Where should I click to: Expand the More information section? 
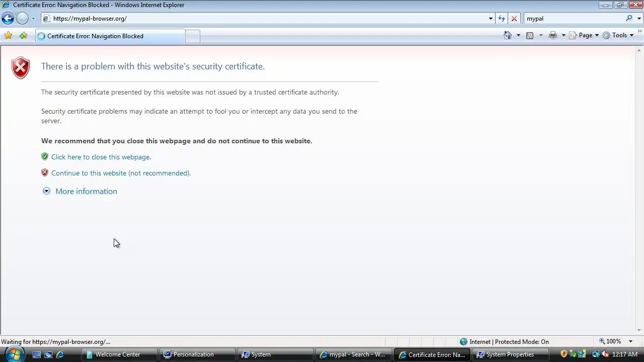[x=46, y=191]
